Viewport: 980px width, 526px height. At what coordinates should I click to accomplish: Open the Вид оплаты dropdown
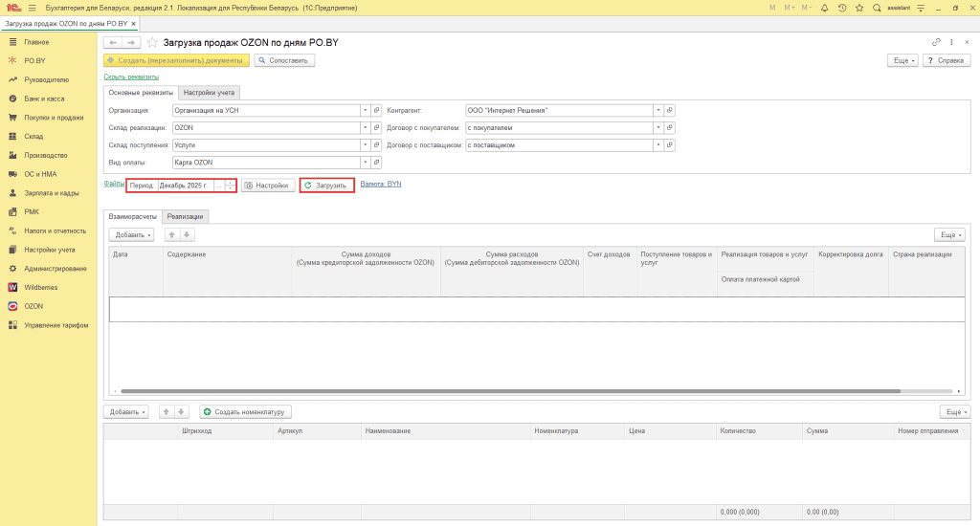pyautogui.click(x=366, y=163)
